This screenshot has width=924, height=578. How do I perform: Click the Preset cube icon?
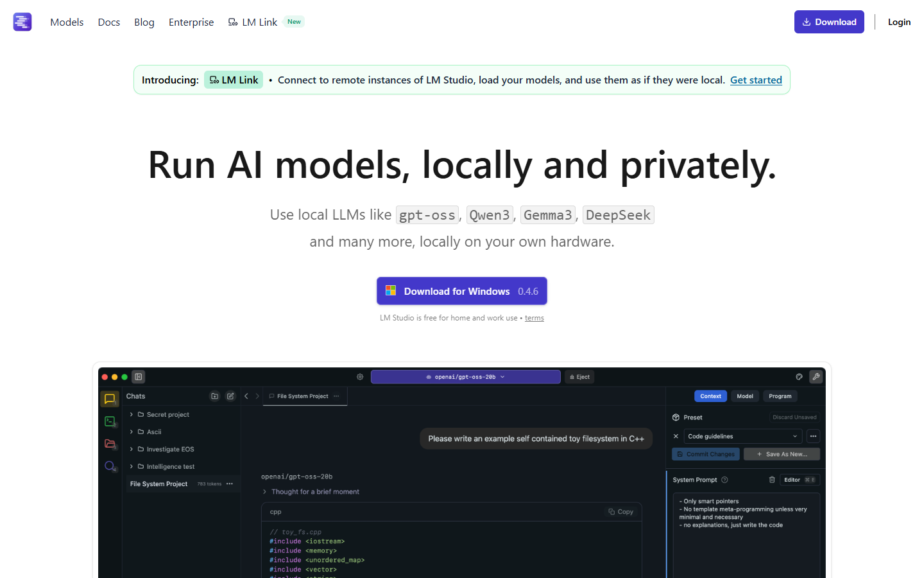(676, 417)
